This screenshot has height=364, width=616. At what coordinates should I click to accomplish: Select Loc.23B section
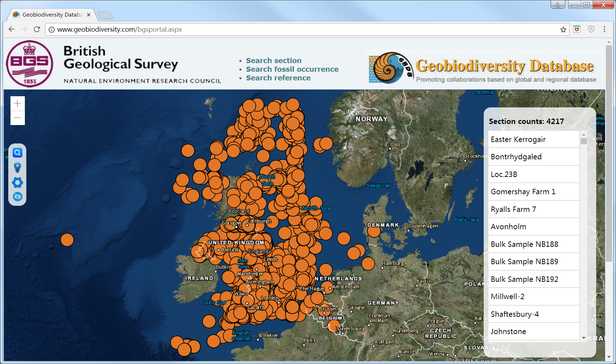(x=533, y=174)
